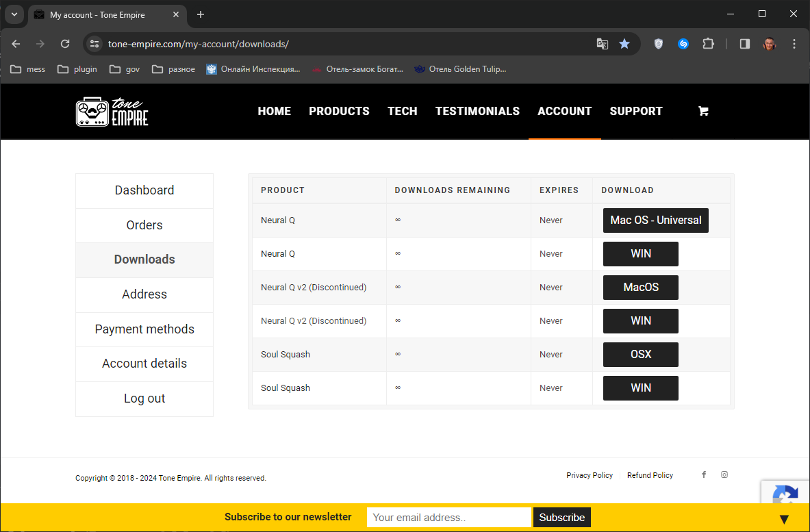This screenshot has height=532, width=810.
Task: Download Soul Squash OSX version
Action: [641, 354]
